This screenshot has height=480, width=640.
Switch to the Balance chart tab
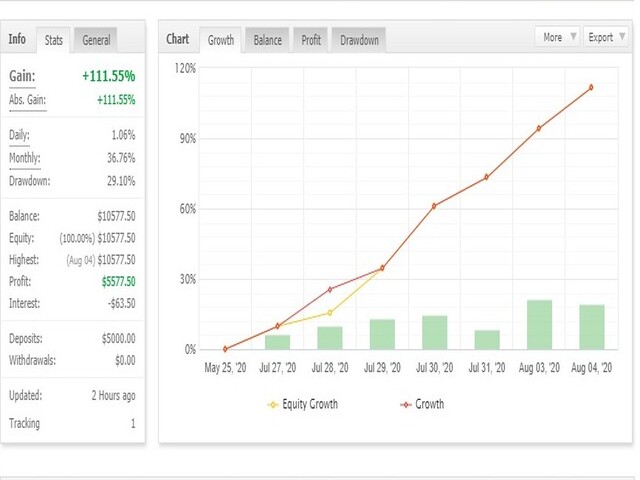tap(268, 40)
